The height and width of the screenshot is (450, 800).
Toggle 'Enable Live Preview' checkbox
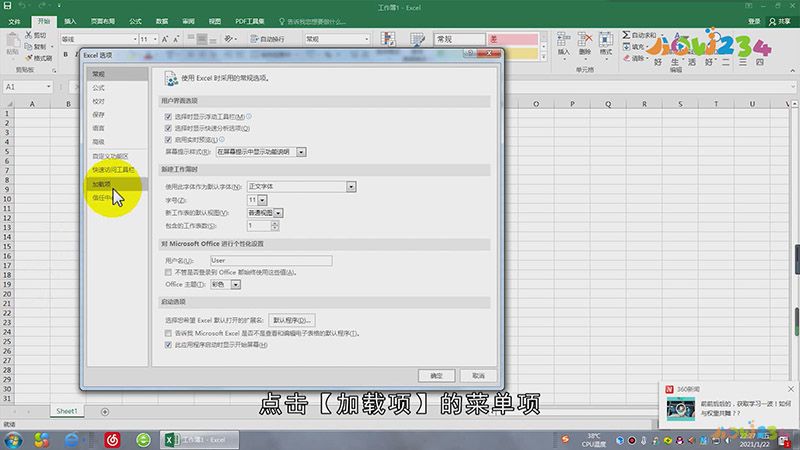point(168,139)
